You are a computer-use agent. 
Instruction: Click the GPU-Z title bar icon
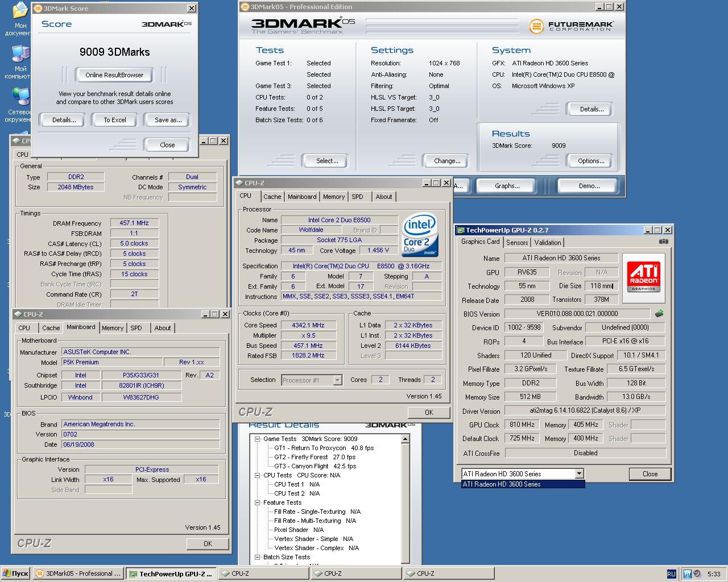tap(461, 230)
